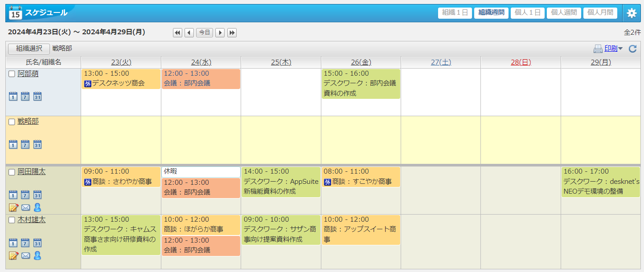Viewport: 644px width, 272px height.
Task: Click the settings gear icon
Action: 632,13
